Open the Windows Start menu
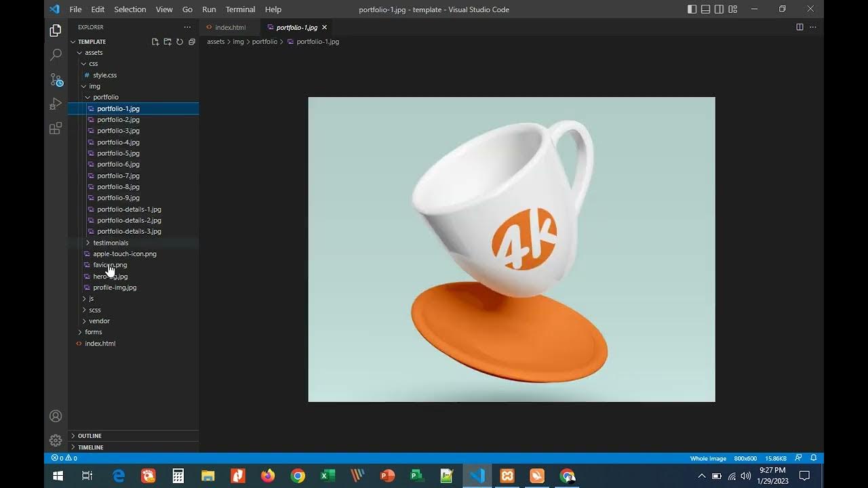The height and width of the screenshot is (488, 868). point(58,476)
